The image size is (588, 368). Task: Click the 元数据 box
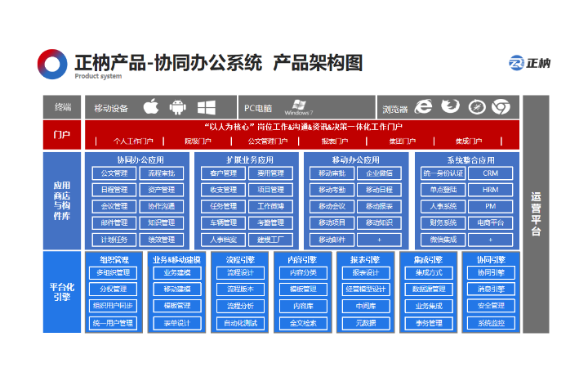366,323
